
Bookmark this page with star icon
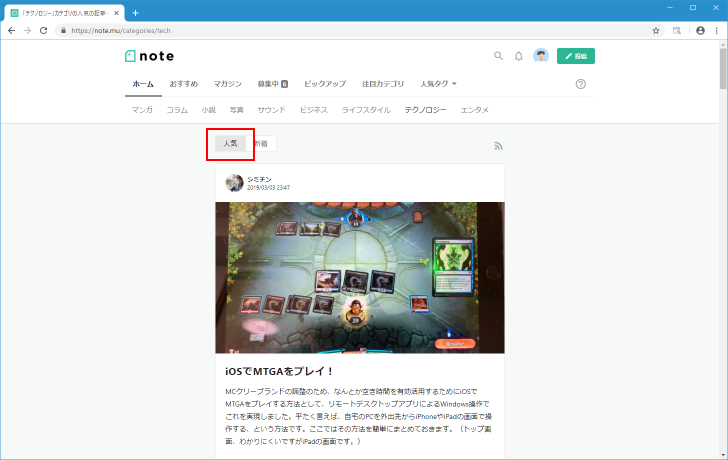656,31
